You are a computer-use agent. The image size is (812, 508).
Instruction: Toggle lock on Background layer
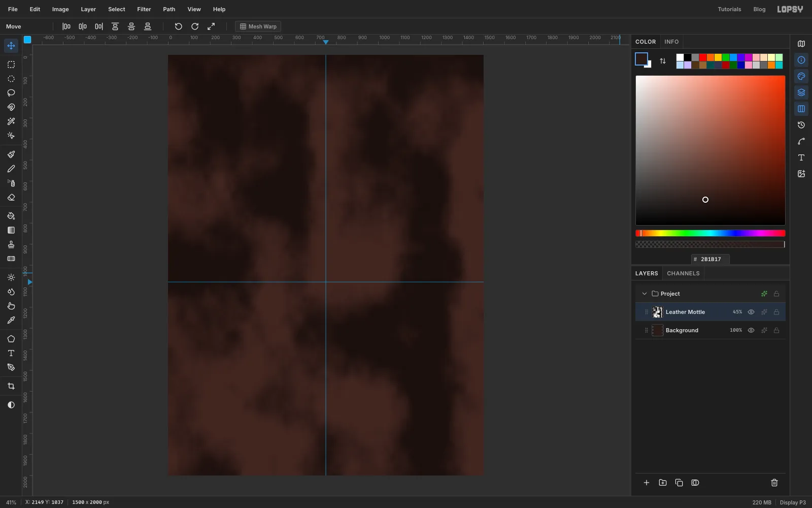(776, 330)
